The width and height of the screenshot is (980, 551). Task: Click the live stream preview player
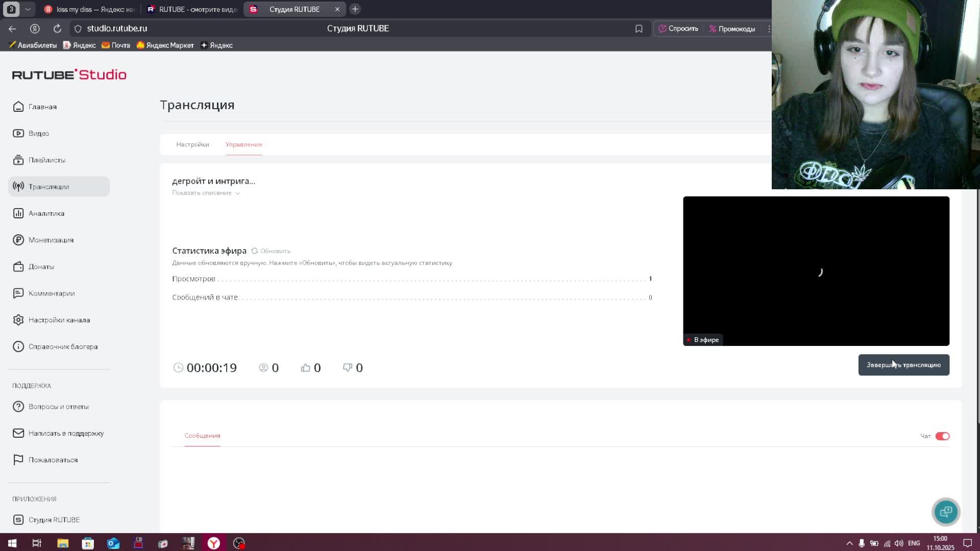pos(816,271)
